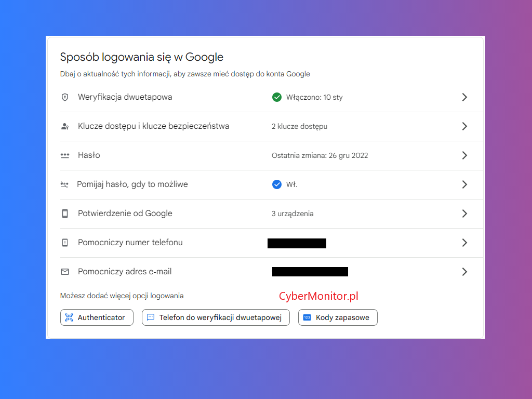Expand the Pomocniczy adres e-mail chevron

pos(464,272)
